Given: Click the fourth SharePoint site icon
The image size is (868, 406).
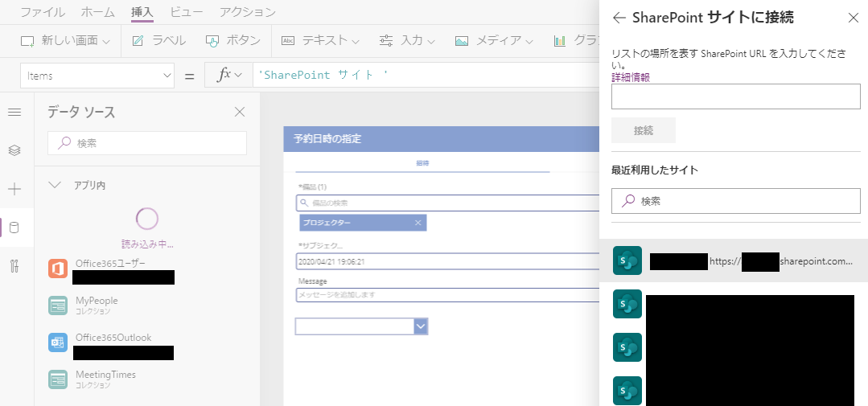Looking at the screenshot, I should (627, 391).
